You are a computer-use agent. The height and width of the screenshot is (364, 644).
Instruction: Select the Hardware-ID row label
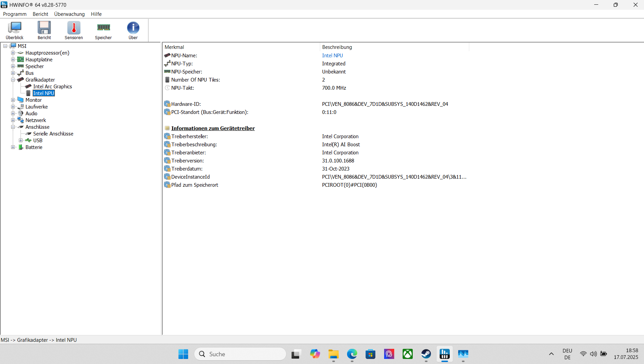pyautogui.click(x=186, y=104)
